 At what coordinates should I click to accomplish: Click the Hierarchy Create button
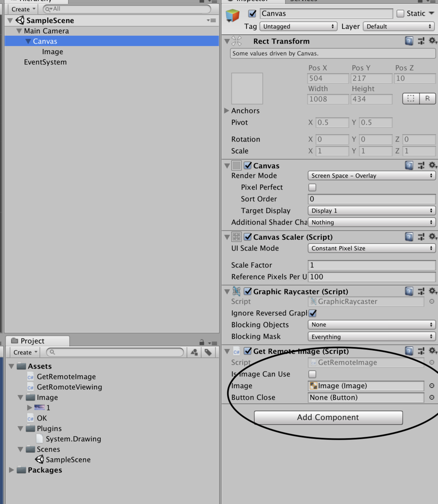23,9
